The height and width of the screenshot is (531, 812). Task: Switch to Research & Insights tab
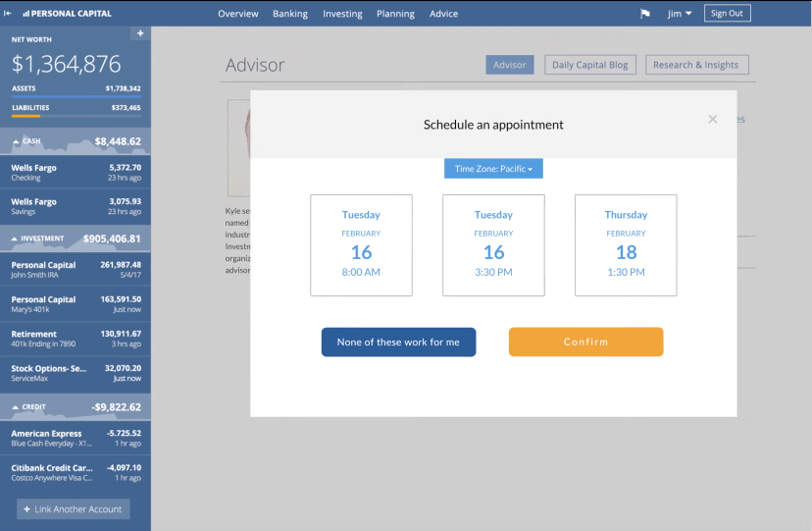[x=696, y=65]
